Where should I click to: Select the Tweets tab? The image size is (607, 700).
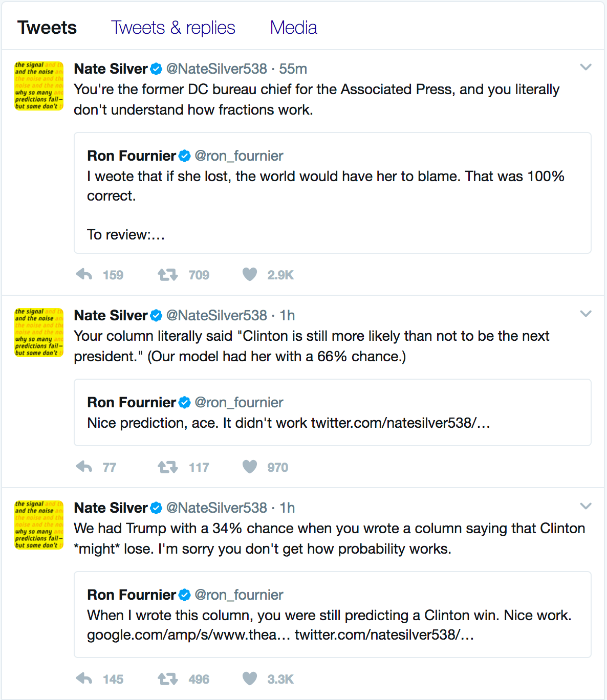[47, 28]
